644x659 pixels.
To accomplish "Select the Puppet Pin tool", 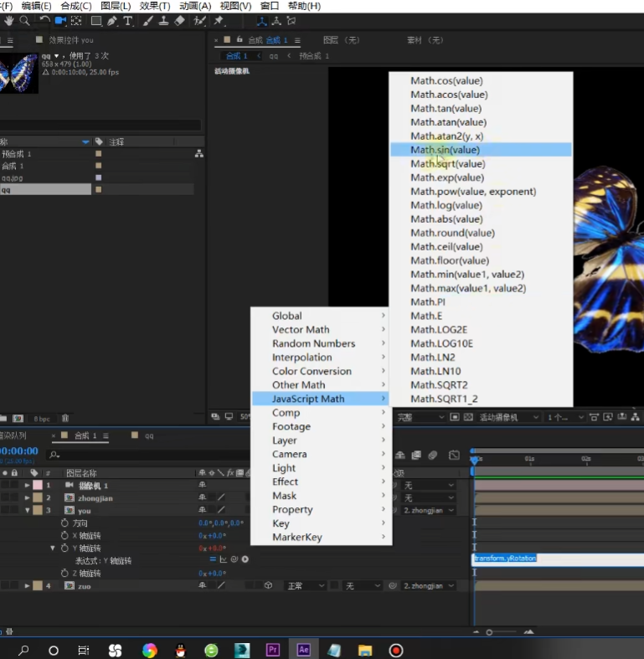I will coord(219,21).
